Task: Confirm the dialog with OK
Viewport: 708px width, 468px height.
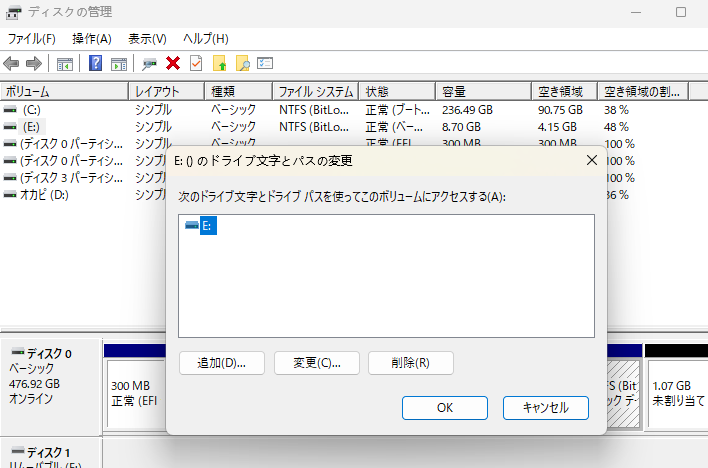Action: point(445,408)
